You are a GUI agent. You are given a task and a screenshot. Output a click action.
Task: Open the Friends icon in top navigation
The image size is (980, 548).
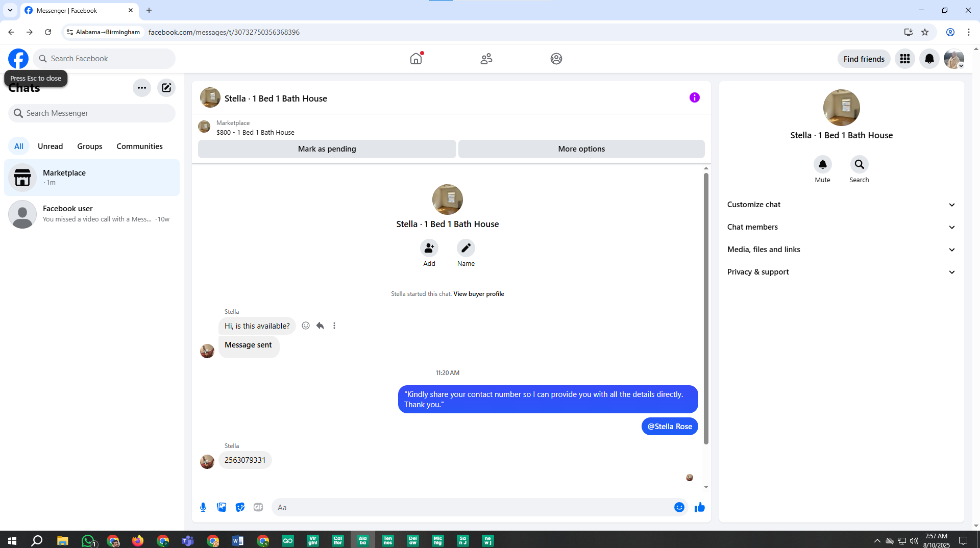[x=486, y=59]
